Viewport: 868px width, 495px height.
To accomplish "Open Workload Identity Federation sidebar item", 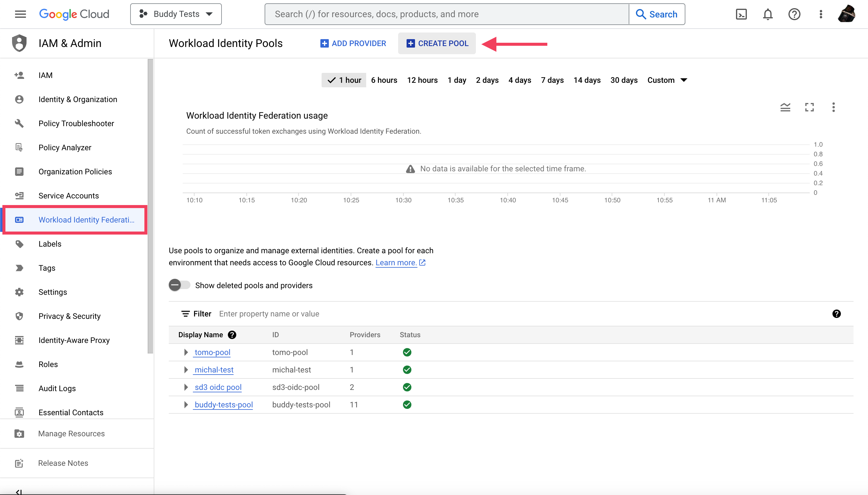I will point(75,219).
